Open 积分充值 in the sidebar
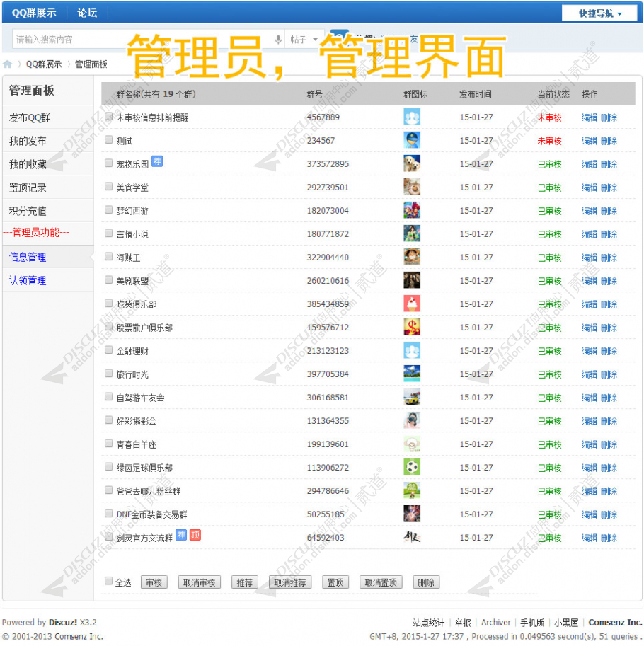644x646 pixels. point(48,212)
